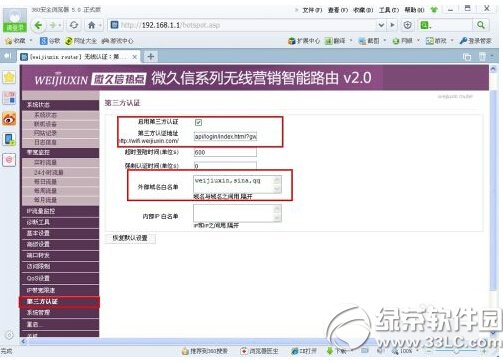
Task: Click inside the domain whitelist text area
Action: pos(237,185)
